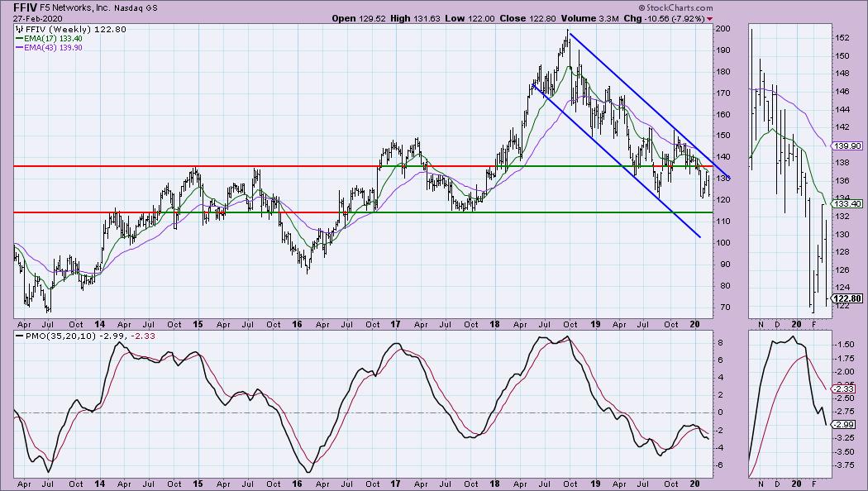Click the 190 price axis label
Screen dimensions: 868x491
(x=723, y=50)
